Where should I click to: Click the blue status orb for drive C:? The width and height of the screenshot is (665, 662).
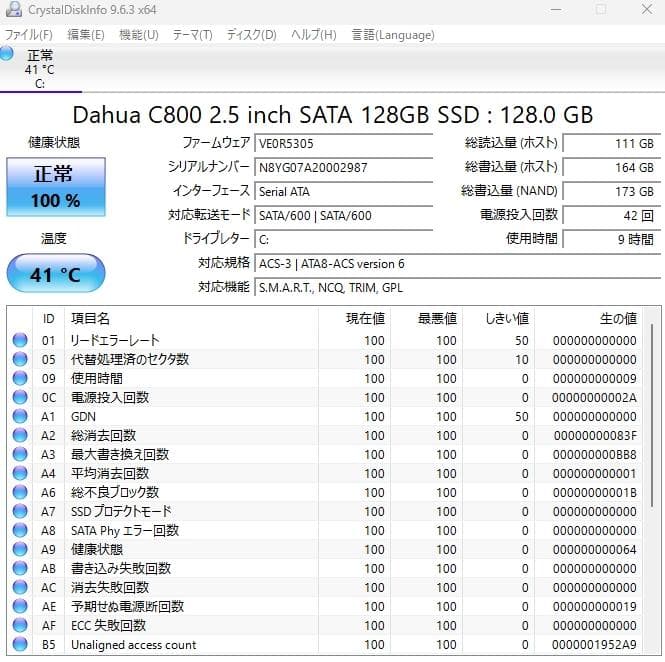point(6,54)
